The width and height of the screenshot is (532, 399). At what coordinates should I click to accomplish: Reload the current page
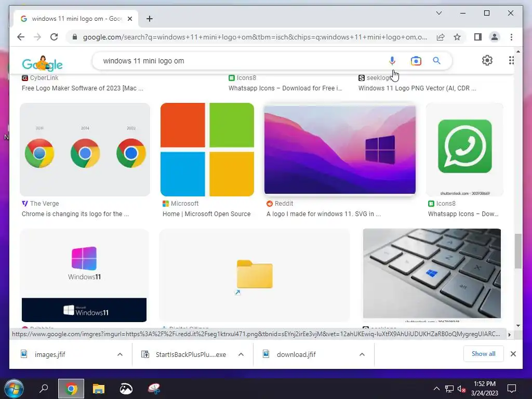pyautogui.click(x=54, y=37)
